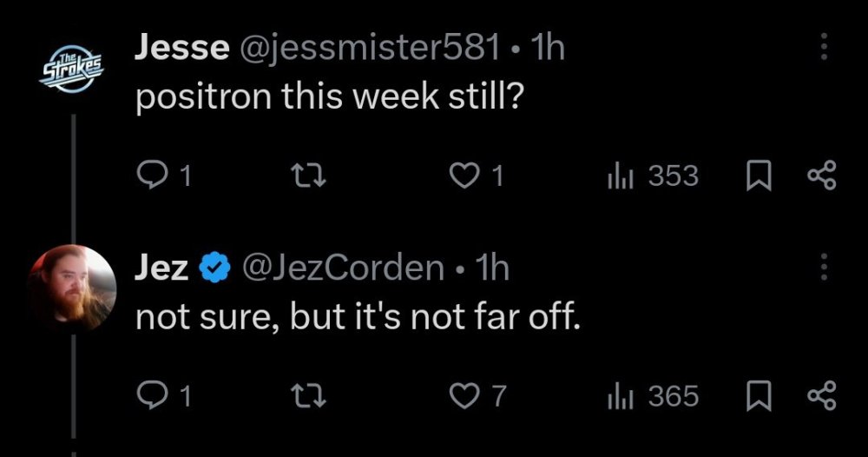Open Jesse's Strokes logo profile picture
The height and width of the screenshot is (457, 868).
pyautogui.click(x=72, y=68)
